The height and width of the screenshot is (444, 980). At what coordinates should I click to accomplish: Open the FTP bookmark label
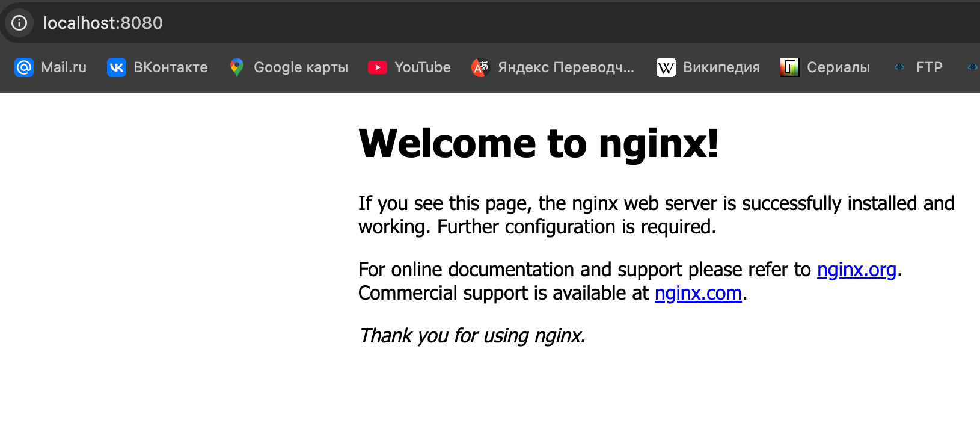point(929,67)
